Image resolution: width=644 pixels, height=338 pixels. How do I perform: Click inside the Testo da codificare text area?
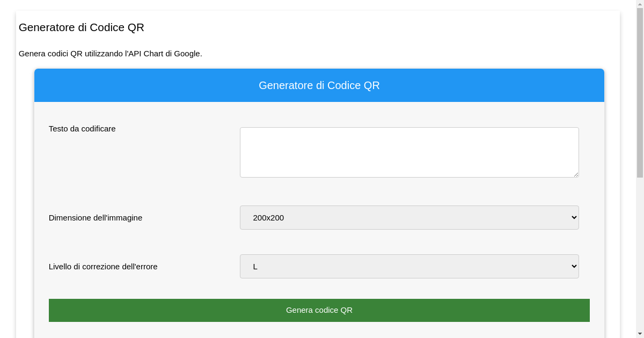(409, 152)
